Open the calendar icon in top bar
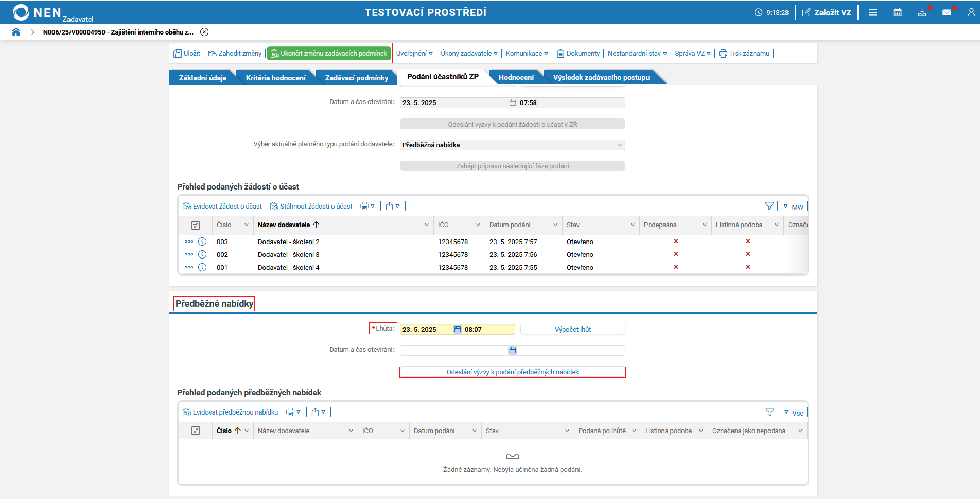The width and height of the screenshot is (980, 499). point(897,12)
